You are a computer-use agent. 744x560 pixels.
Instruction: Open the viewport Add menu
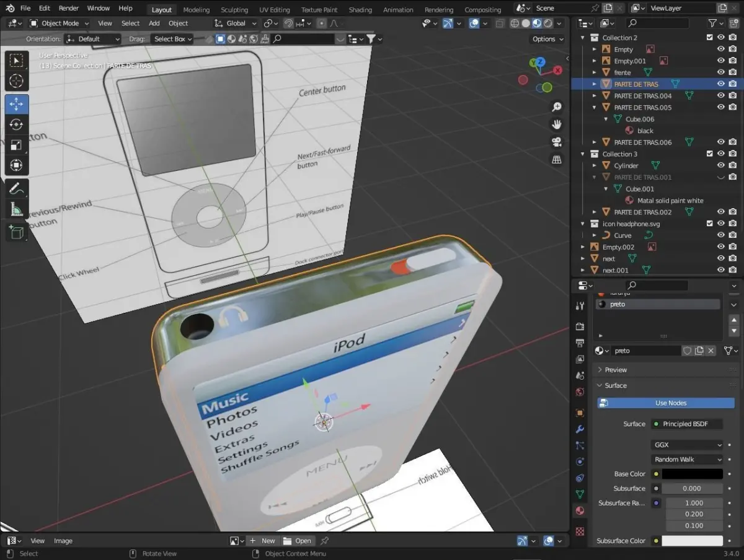154,23
